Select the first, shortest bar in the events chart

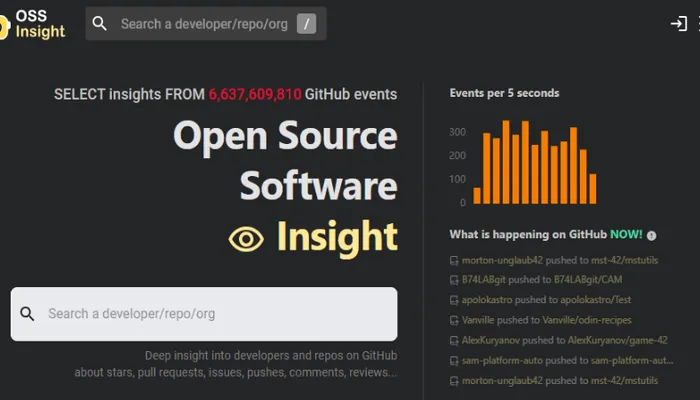tap(477, 195)
